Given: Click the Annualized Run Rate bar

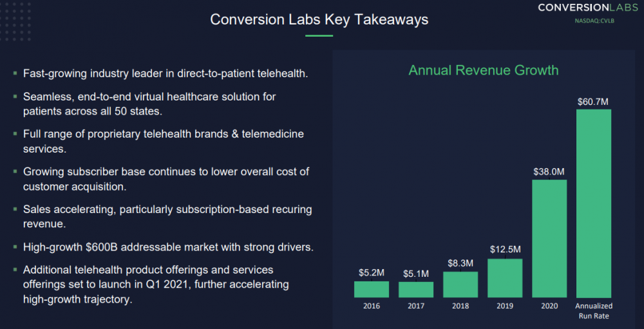Looking at the screenshot, I should click(x=594, y=203).
